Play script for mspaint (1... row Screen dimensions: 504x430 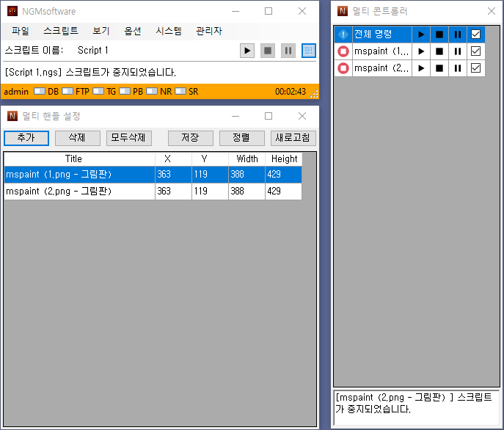point(421,51)
